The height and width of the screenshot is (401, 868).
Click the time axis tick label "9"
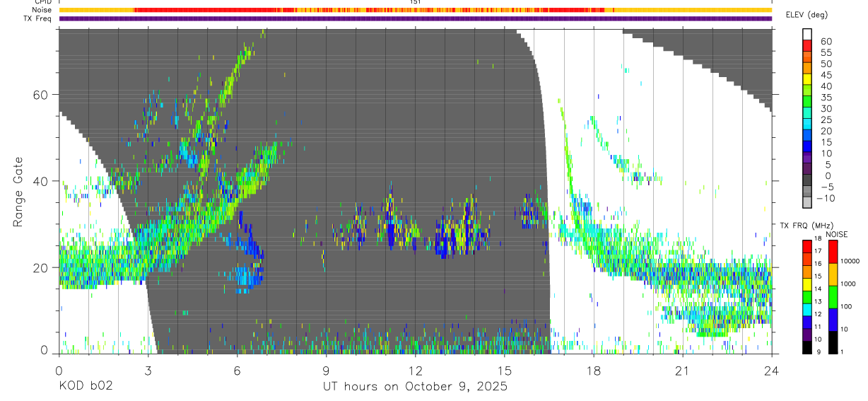[x=326, y=370]
